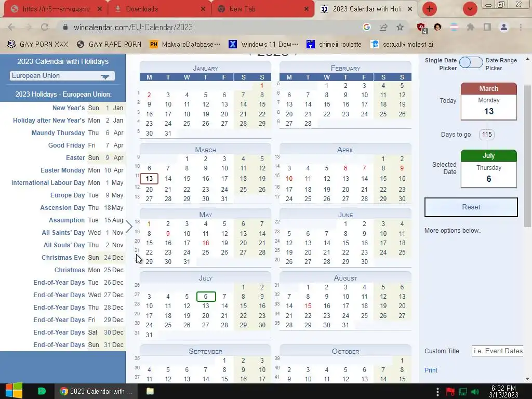The width and height of the screenshot is (532, 399).
Task: Open the network tray icon
Action: click(x=463, y=392)
